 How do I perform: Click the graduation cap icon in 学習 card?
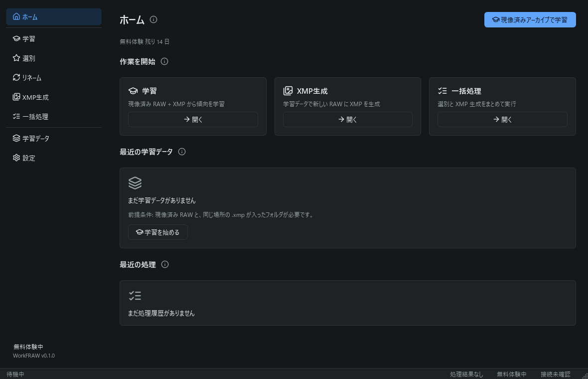(x=133, y=91)
